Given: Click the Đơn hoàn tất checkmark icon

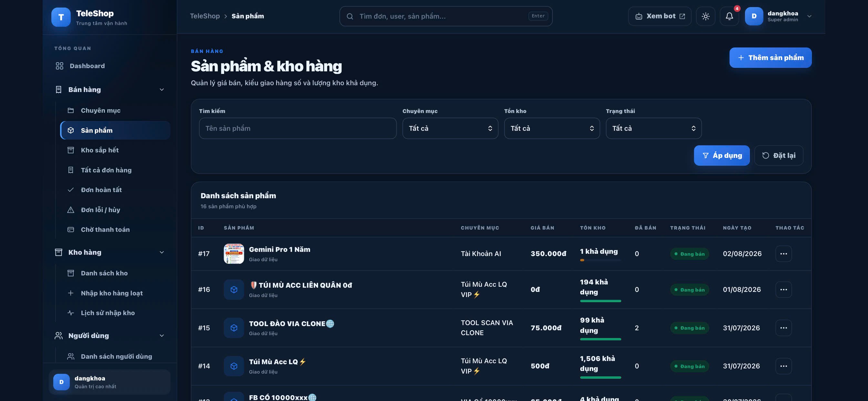Looking at the screenshot, I should [x=70, y=190].
